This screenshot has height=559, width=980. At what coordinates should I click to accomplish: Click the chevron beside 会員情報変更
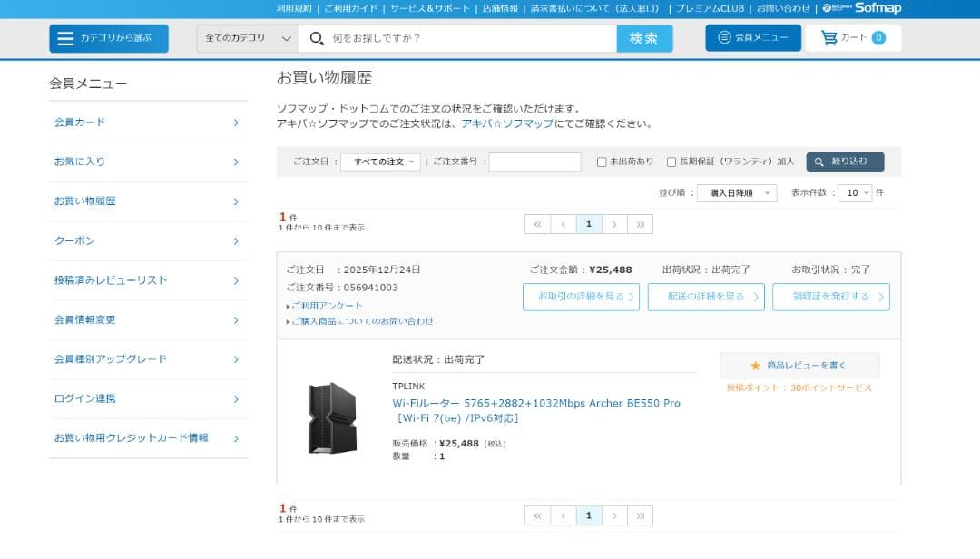pyautogui.click(x=236, y=320)
